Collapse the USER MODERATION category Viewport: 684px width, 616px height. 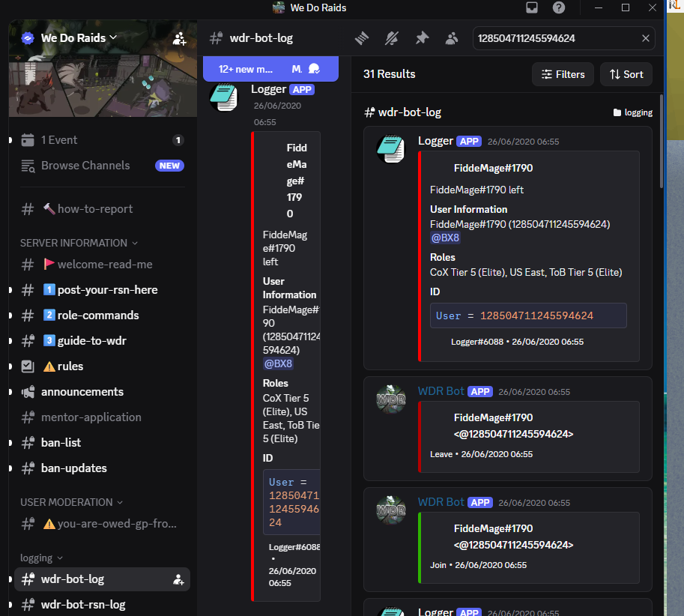(71, 502)
